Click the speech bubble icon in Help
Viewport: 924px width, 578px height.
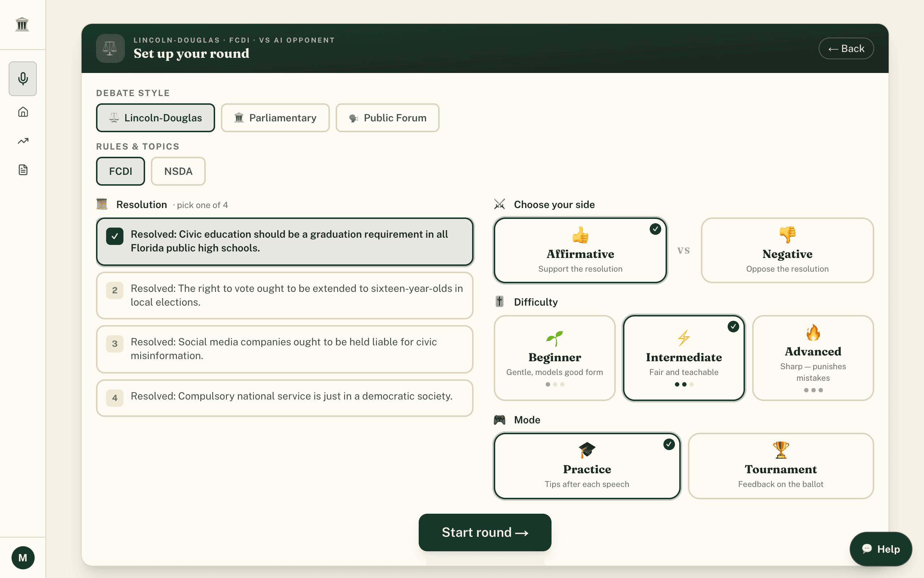coord(867,549)
